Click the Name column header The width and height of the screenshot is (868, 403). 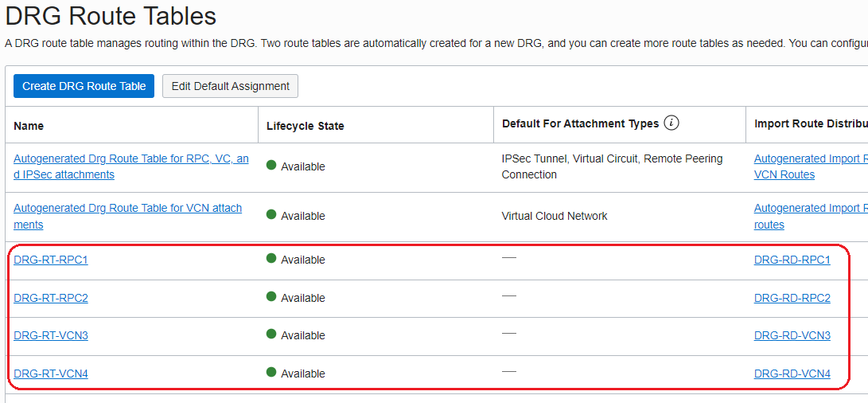coord(29,126)
